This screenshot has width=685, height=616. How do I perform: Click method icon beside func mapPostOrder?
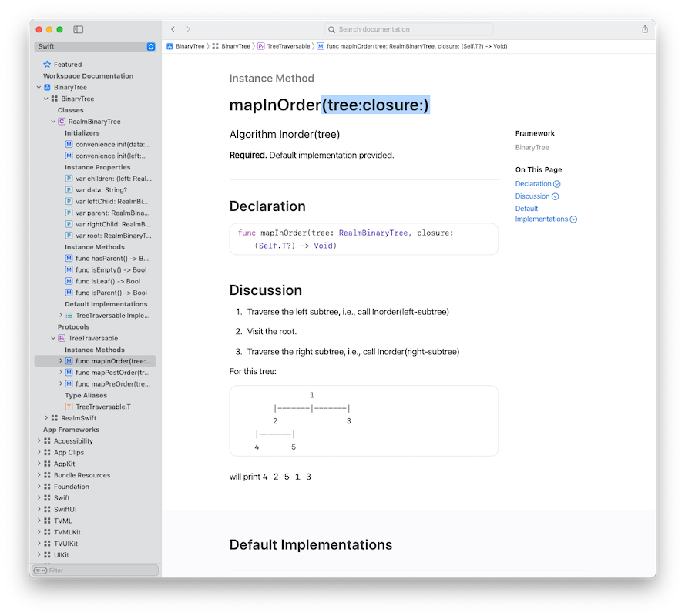pyautogui.click(x=69, y=373)
